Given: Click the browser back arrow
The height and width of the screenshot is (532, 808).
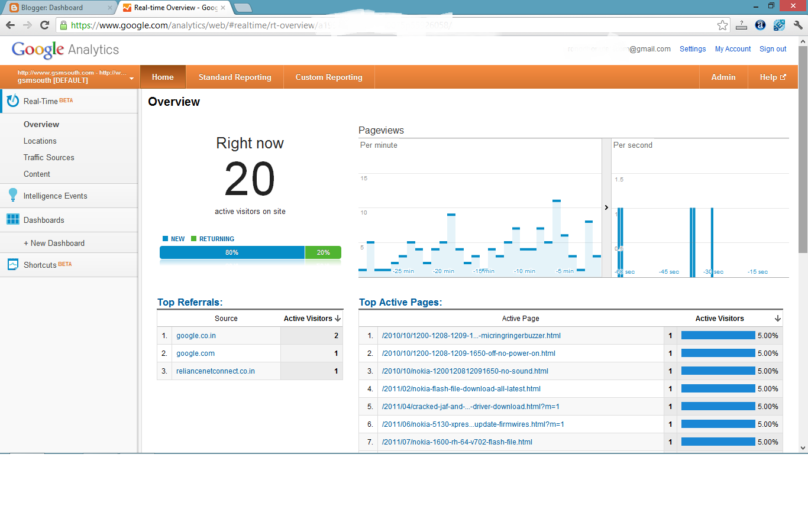Looking at the screenshot, I should 10,25.
